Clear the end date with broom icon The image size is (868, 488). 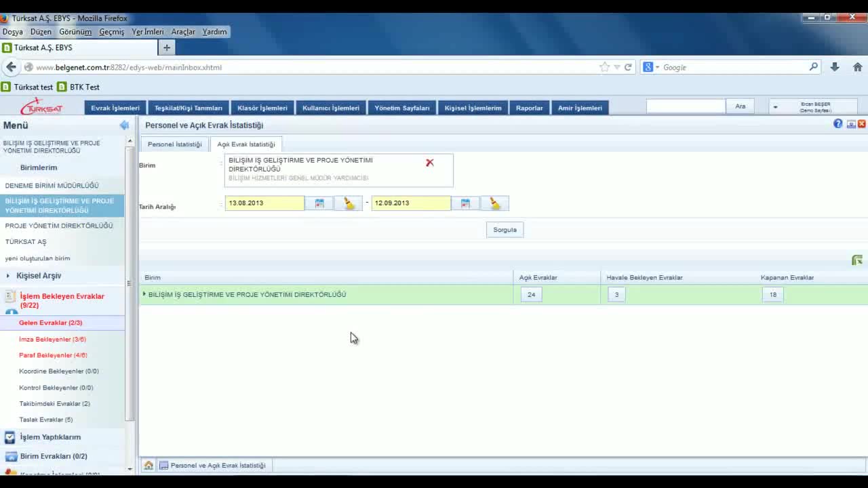click(494, 203)
